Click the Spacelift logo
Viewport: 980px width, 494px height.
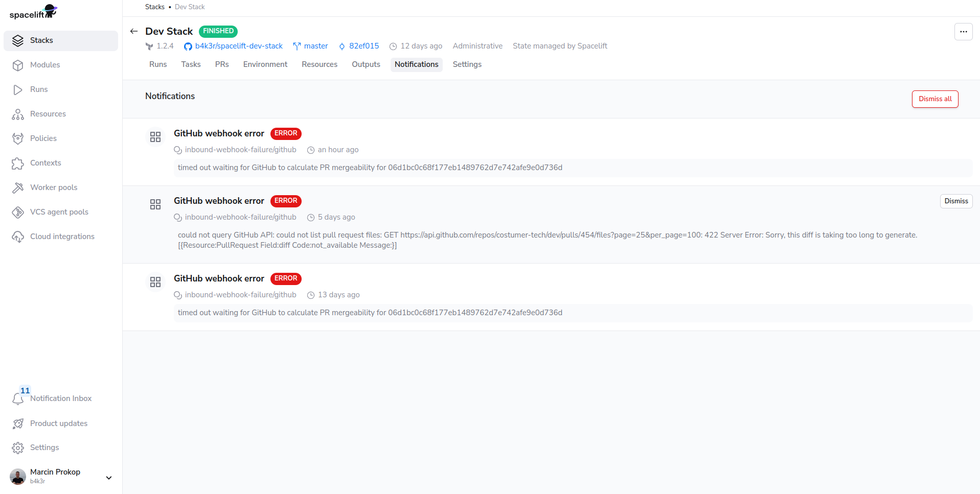32,11
